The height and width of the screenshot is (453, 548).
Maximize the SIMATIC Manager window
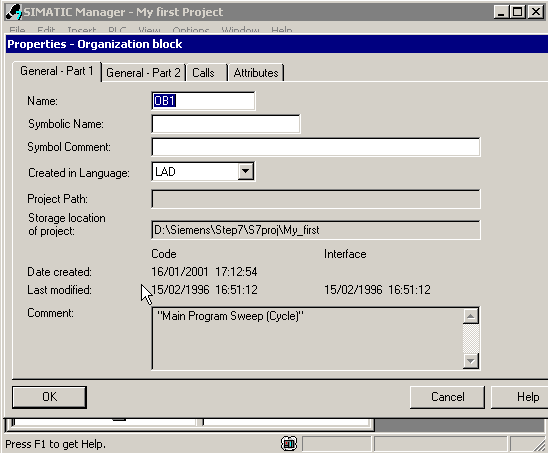pos(517,13)
